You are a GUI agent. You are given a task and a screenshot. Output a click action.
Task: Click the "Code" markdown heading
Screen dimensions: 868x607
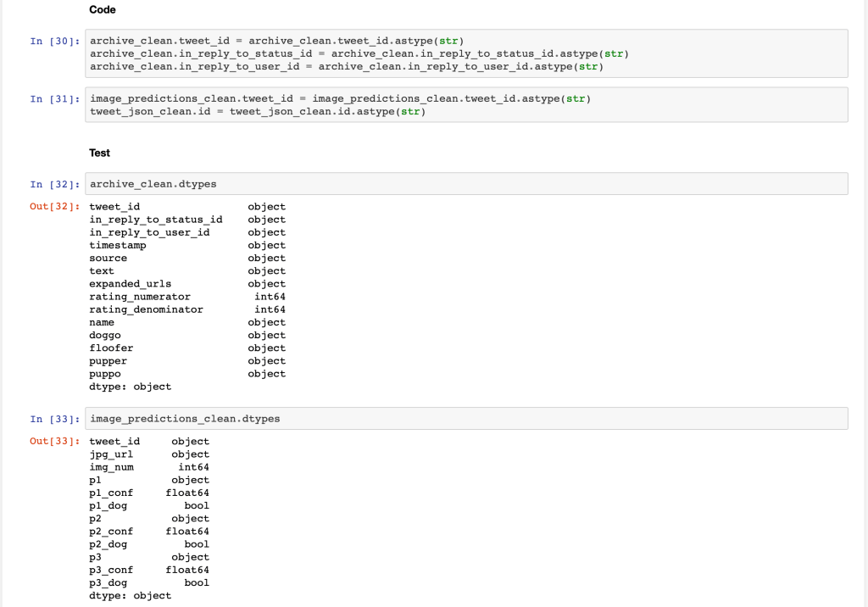103,9
